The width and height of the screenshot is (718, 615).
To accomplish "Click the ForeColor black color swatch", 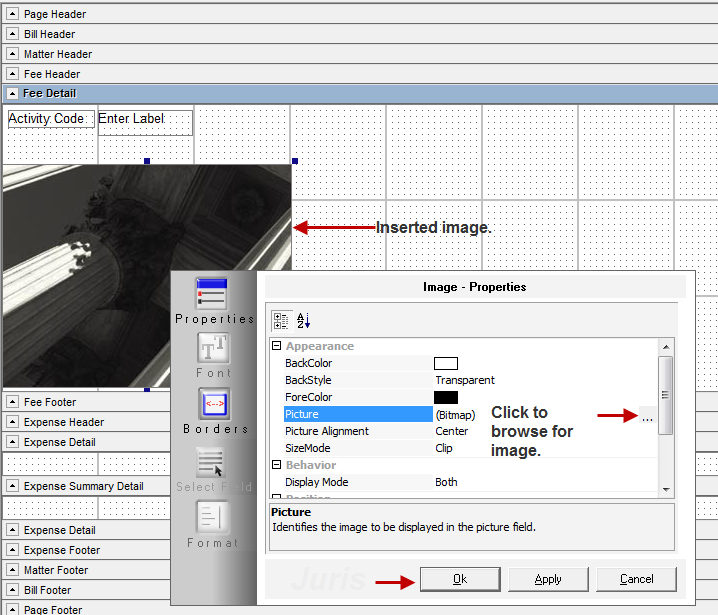I will point(445,397).
